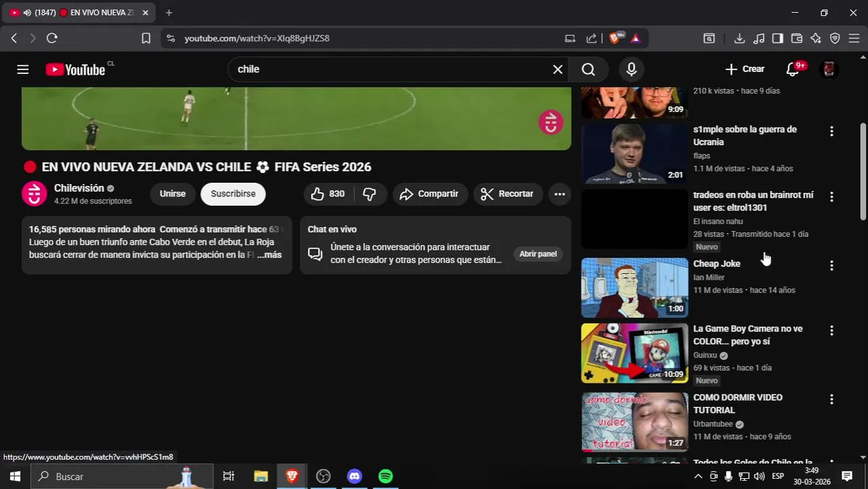
Task: Share the video via Compartir
Action: (429, 194)
